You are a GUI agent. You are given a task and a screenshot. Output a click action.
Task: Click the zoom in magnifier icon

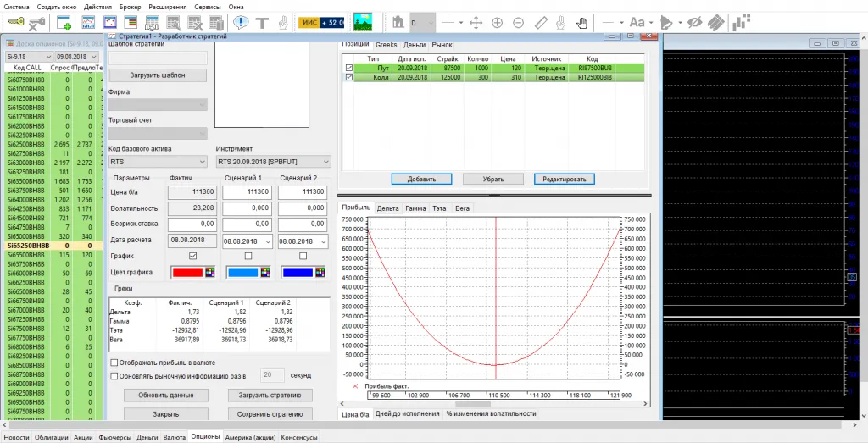click(x=498, y=23)
